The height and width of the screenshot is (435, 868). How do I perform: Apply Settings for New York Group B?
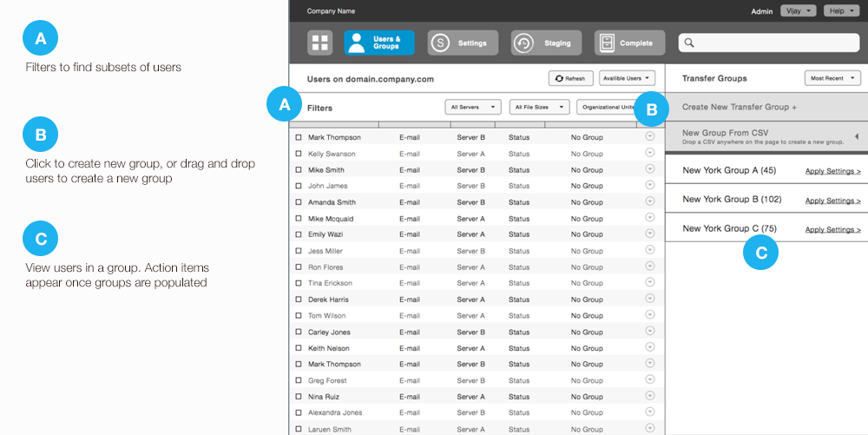[833, 201]
